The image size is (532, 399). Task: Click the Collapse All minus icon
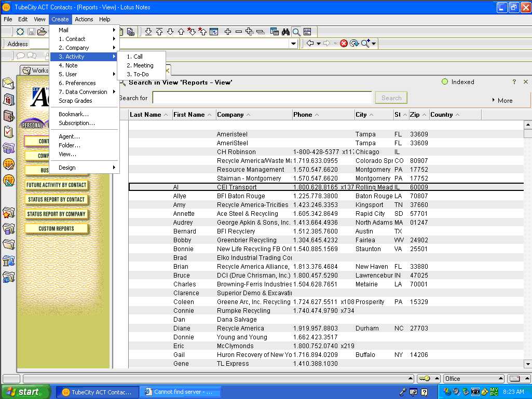coord(261,32)
